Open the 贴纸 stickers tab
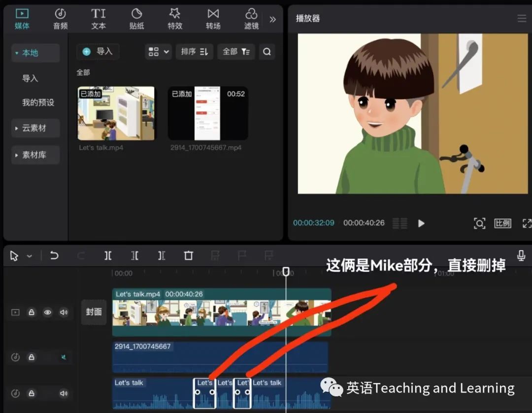532x413 pixels. pyautogui.click(x=137, y=19)
